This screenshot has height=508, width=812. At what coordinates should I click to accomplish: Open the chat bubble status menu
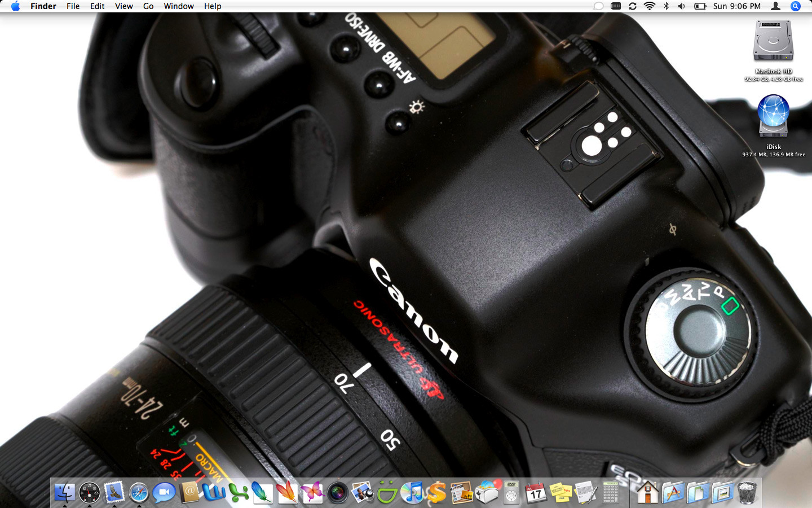(598, 6)
